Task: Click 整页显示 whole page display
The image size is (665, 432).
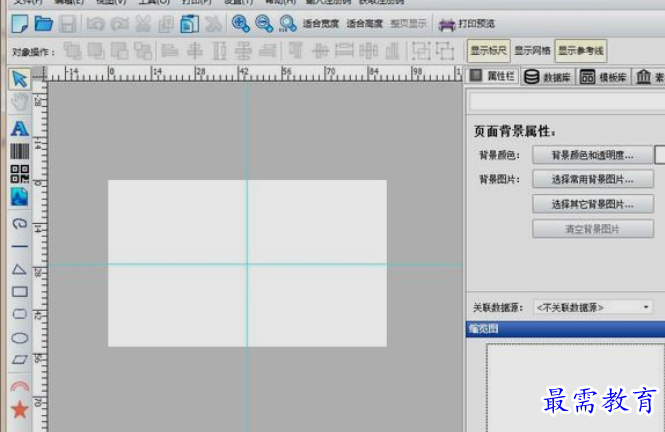Action: click(408, 24)
